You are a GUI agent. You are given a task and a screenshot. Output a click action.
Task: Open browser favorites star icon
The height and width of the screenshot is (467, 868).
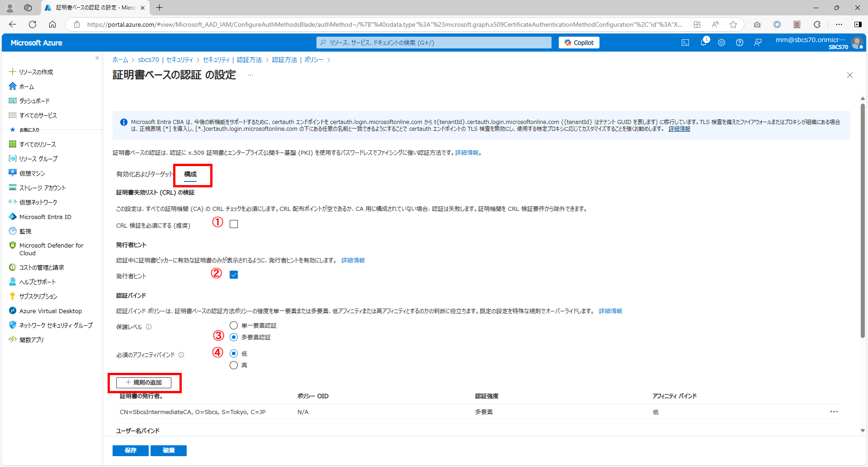[x=733, y=24]
